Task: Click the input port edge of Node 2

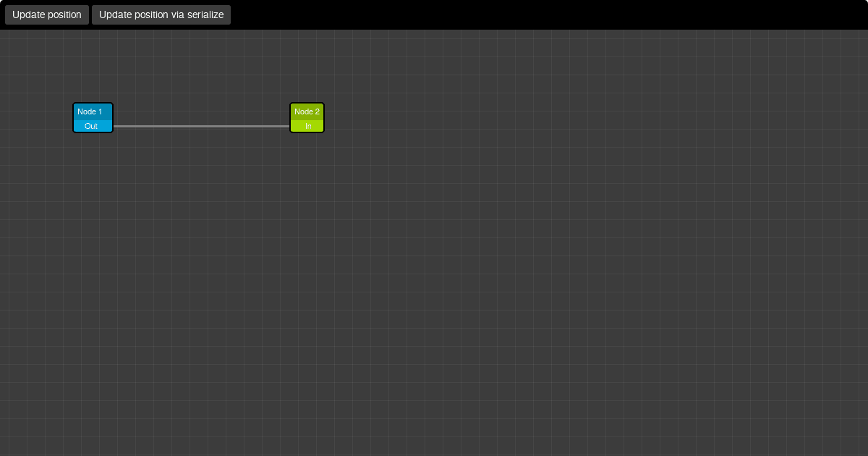Action: 292,124
